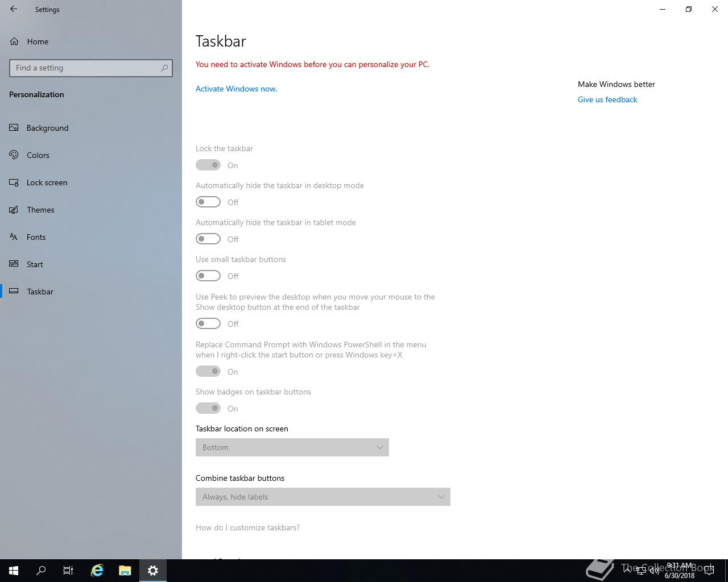Click the Colors palette icon

click(14, 155)
